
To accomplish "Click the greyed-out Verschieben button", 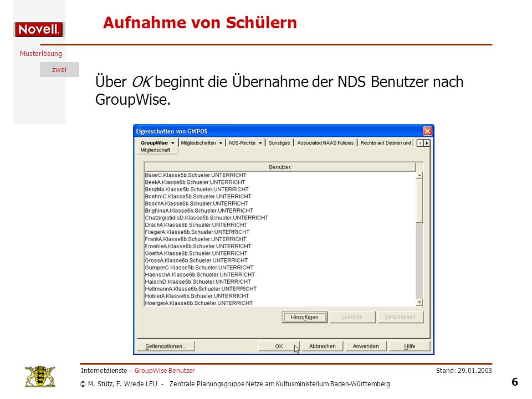I will pos(400,317).
